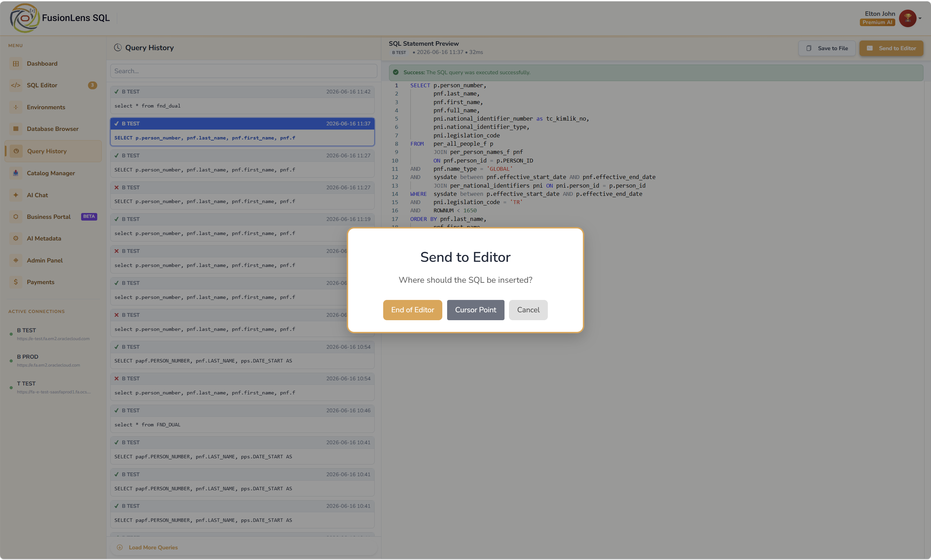Image resolution: width=931 pixels, height=560 pixels.
Task: Click the Catalog Manager icon
Action: [16, 173]
